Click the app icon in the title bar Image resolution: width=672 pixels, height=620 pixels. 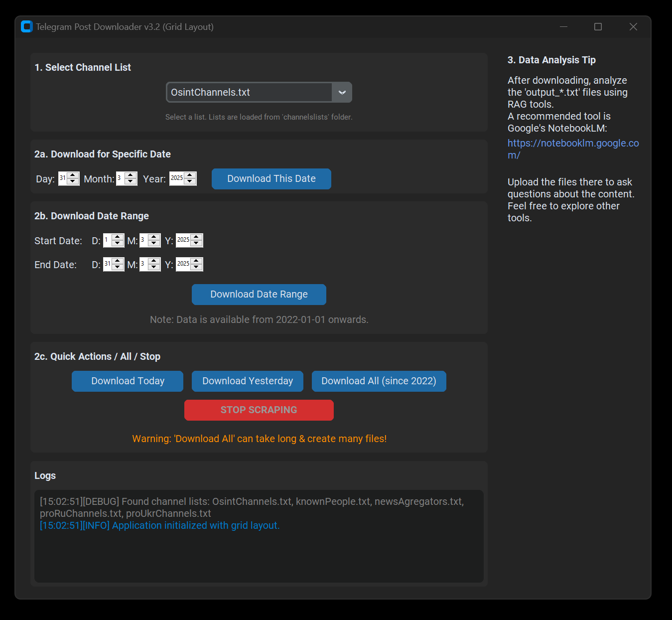[27, 26]
